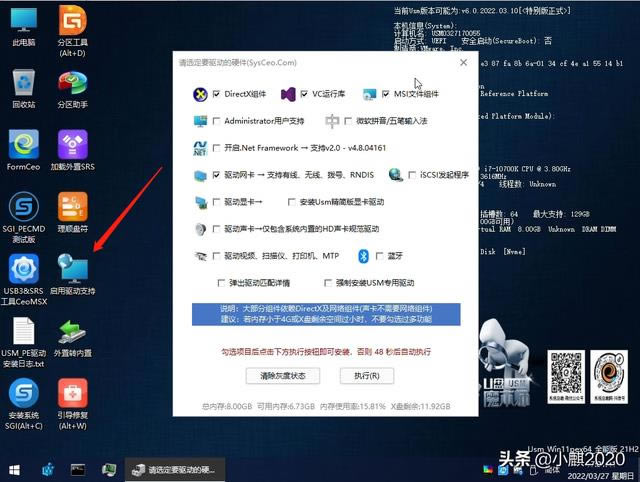Enable 微软拼音/五笔输入法 checkbox
The width and height of the screenshot is (640, 482).
click(x=348, y=121)
